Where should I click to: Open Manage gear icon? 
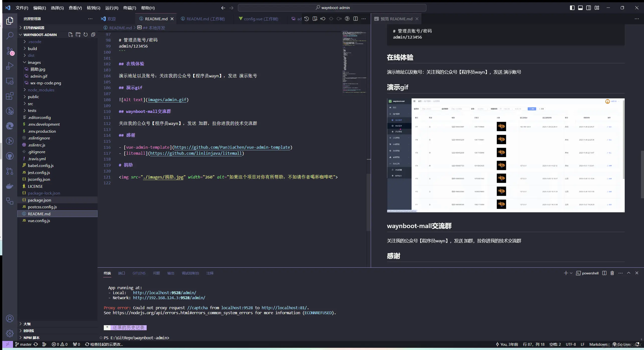(10, 333)
